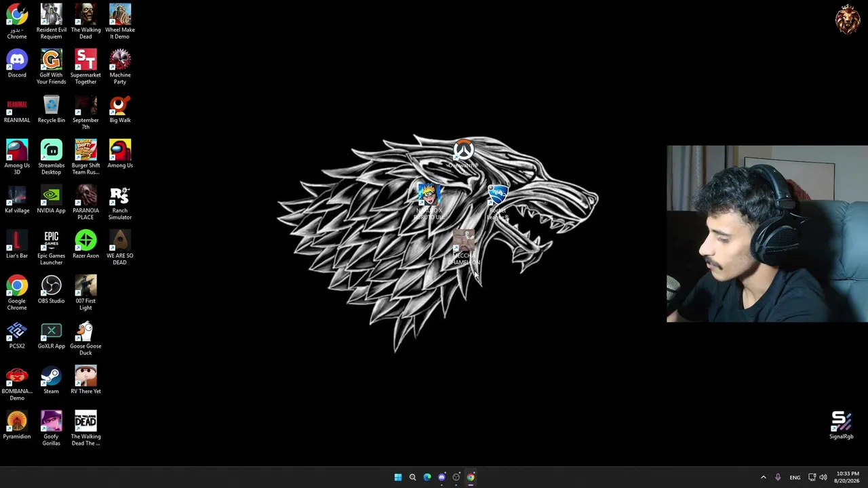Open the SignalRgb desktop shortcut
868x488 pixels.
(x=842, y=426)
